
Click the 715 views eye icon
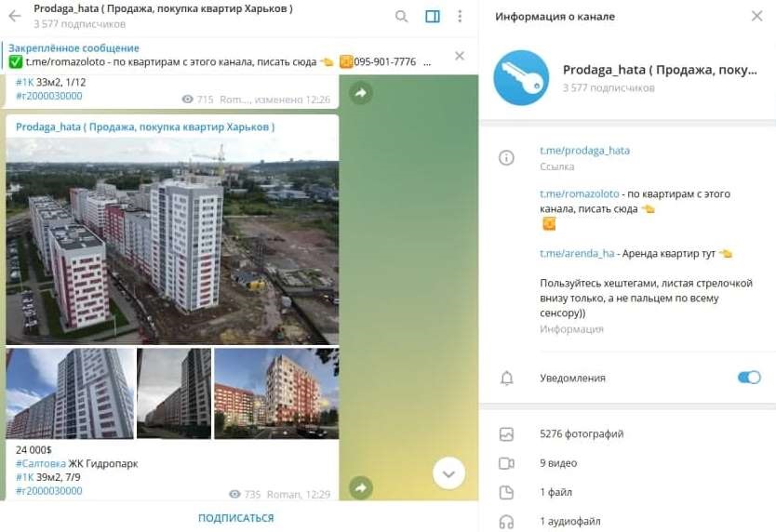[188, 99]
